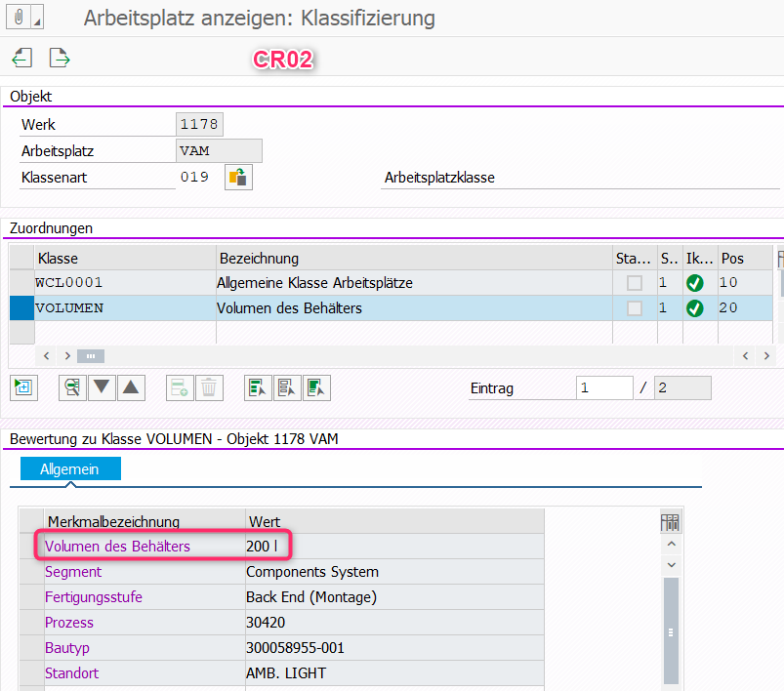Click the Volumen des Behälters characteristic link
This screenshot has width=784, height=691.
(x=117, y=547)
